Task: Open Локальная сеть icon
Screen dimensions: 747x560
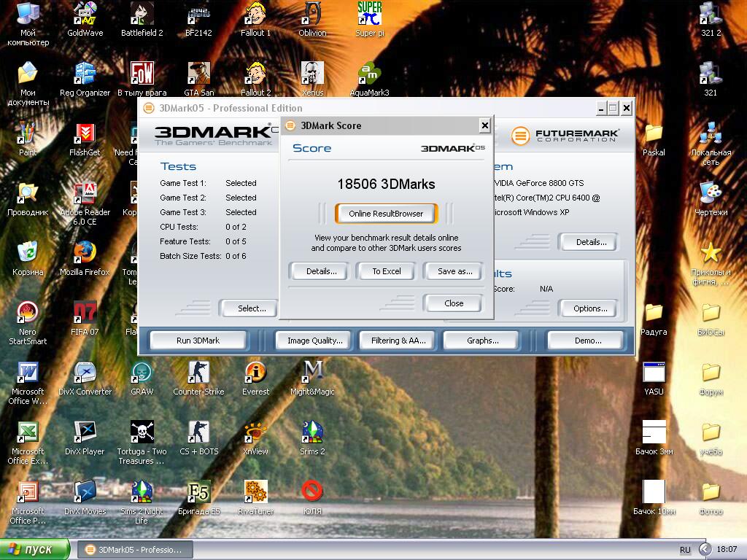Action: click(x=711, y=144)
